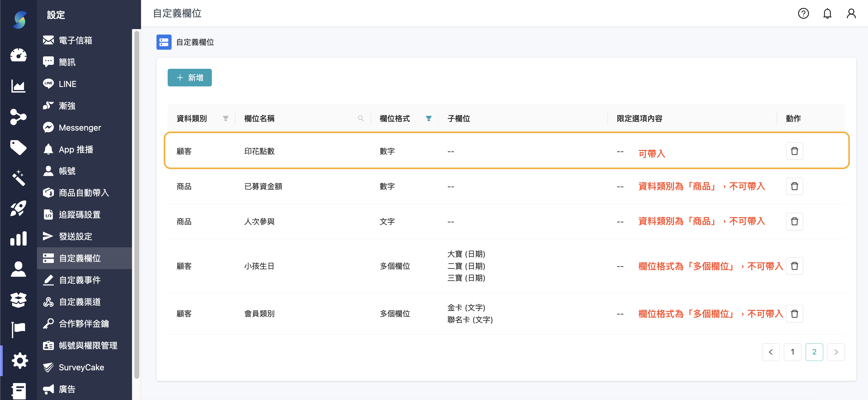Screen dimensions: 868x400
Task: Click the LINE channel icon
Action: (48, 84)
